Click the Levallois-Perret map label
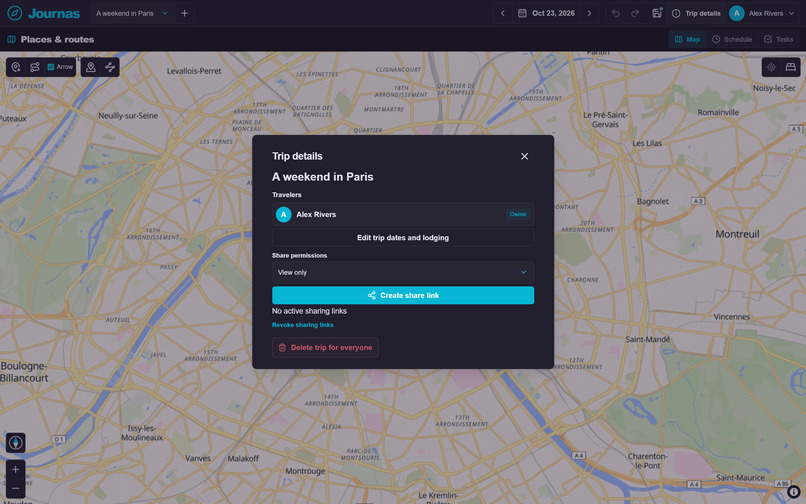 tap(194, 71)
